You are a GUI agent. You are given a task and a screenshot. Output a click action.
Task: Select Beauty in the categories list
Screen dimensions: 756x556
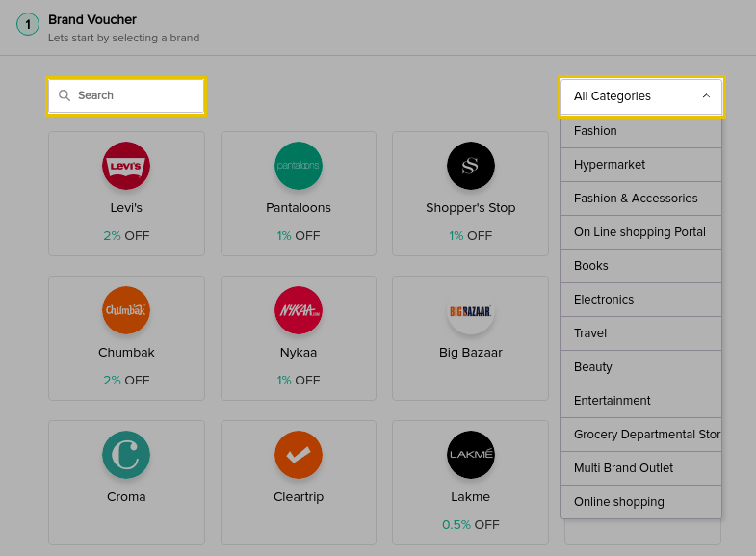(641, 367)
